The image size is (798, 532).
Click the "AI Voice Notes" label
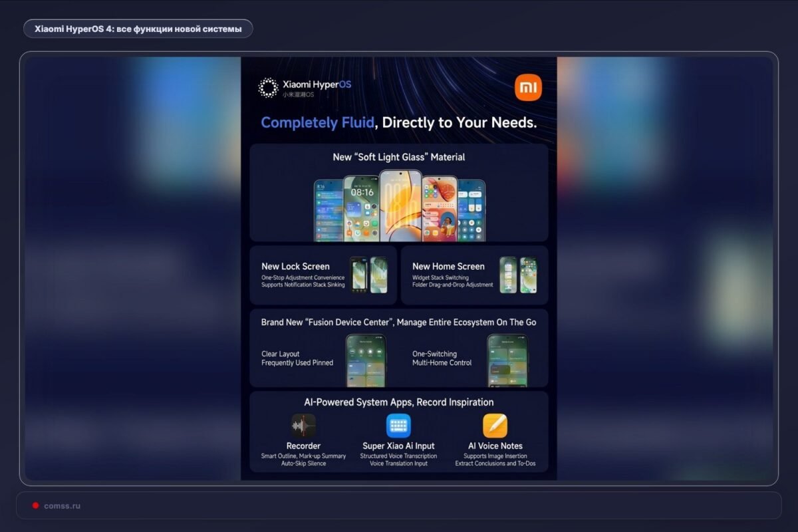495,446
